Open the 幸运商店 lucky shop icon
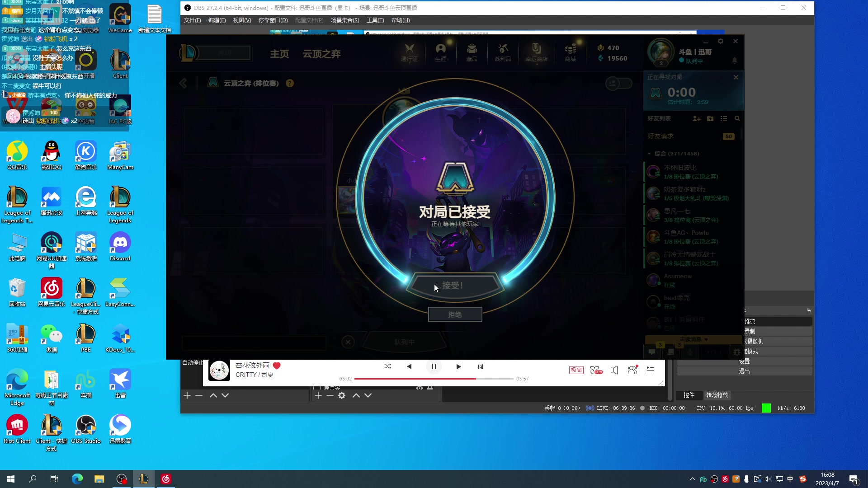 [x=536, y=52]
